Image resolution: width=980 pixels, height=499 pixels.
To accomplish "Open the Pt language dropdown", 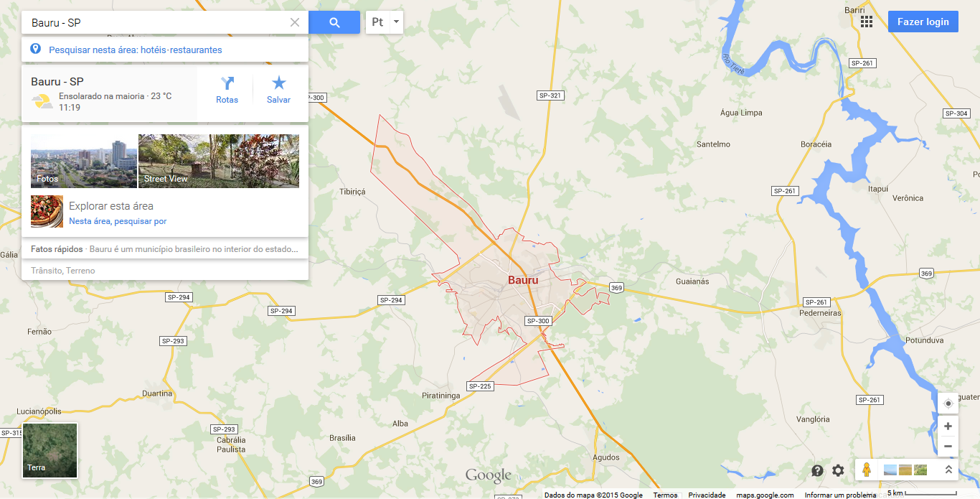I will (385, 22).
